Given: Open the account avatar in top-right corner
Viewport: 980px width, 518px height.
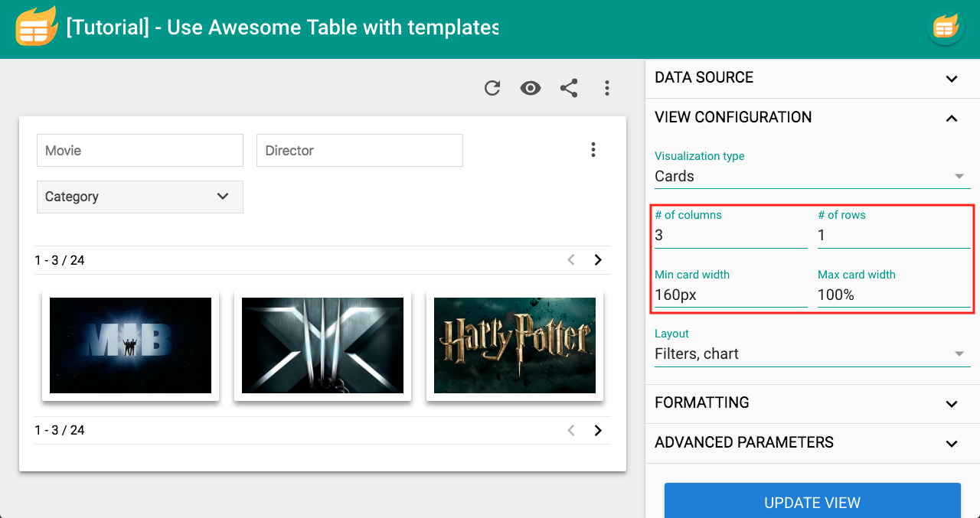Looking at the screenshot, I should tap(945, 28).
